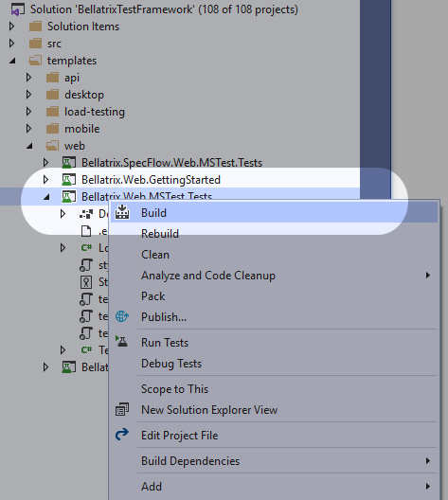448x500 pixels.
Task: Expand the src folder node
Action: click(x=11, y=43)
